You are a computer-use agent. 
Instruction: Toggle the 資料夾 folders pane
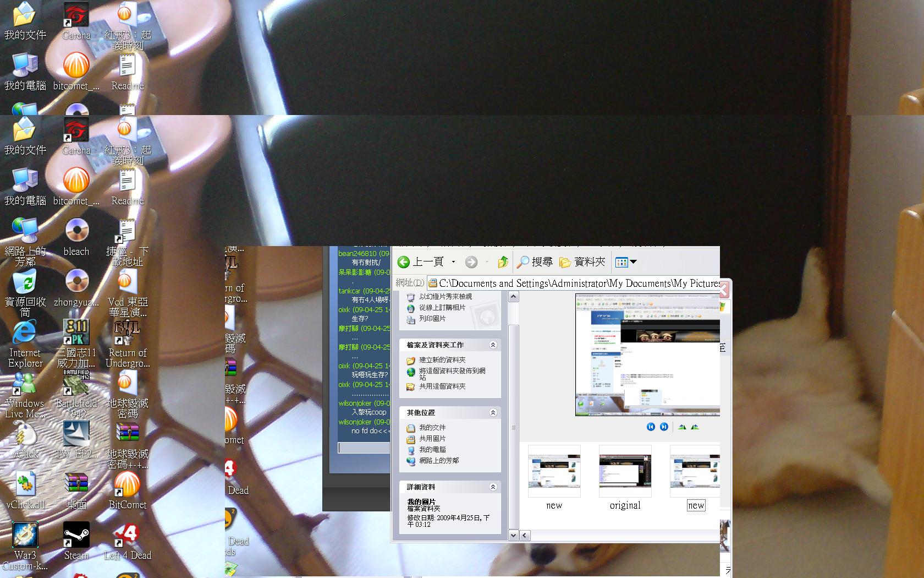582,262
